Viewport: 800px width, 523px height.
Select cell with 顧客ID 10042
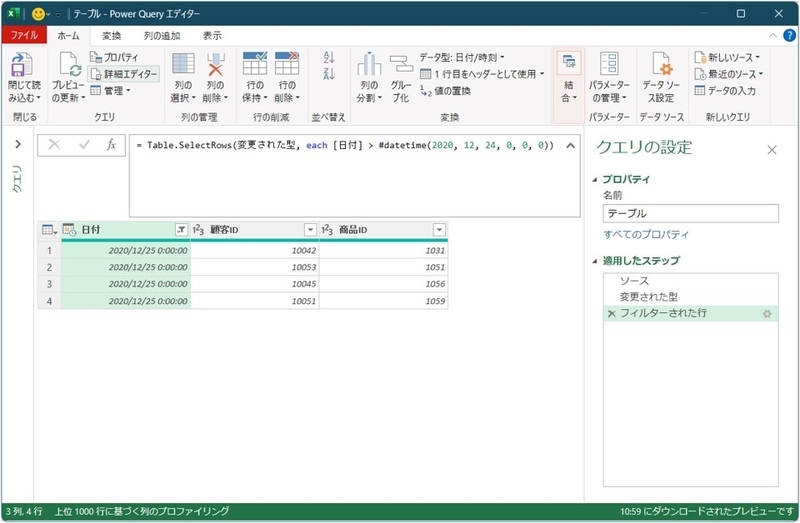255,251
